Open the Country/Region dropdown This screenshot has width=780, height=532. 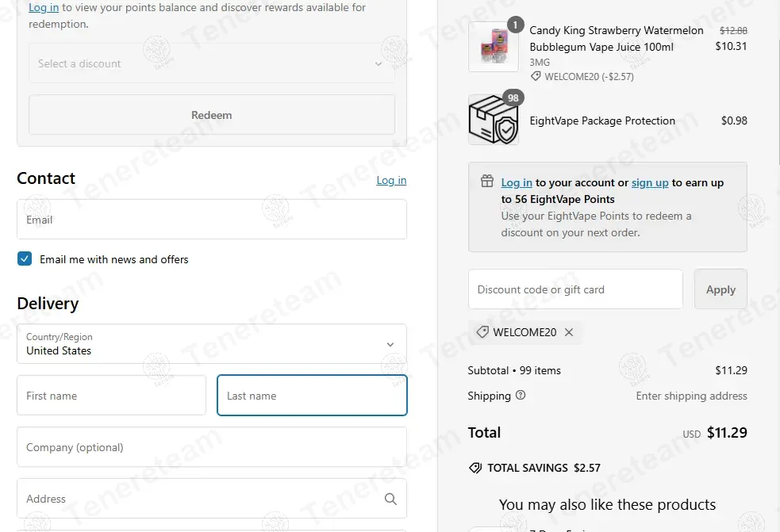(x=212, y=344)
